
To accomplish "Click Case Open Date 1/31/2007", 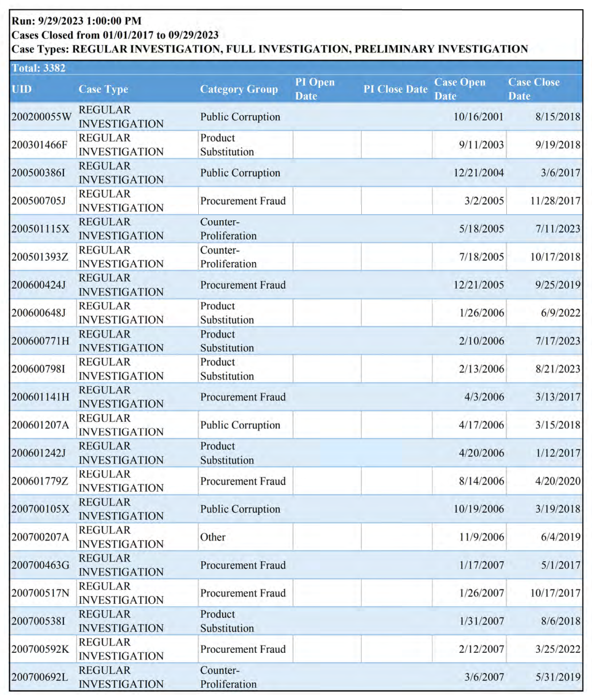I will point(481,621).
